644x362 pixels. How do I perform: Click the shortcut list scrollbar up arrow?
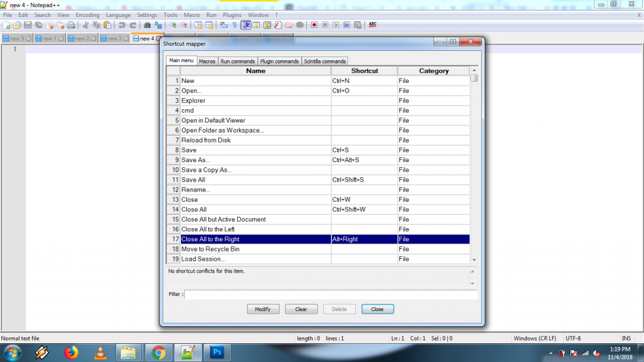click(474, 70)
